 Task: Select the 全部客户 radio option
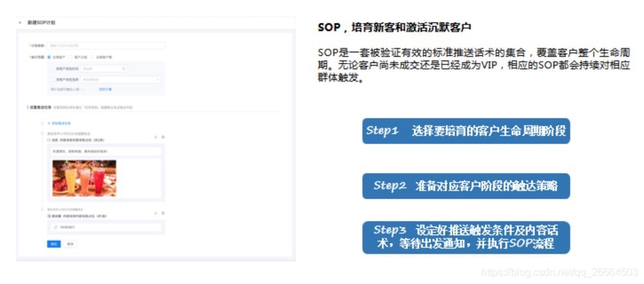(49, 57)
